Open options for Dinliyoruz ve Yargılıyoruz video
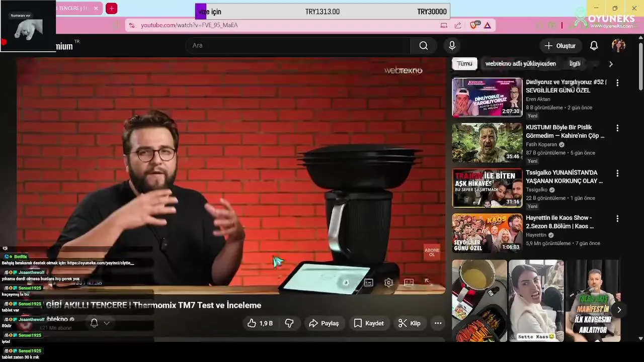The height and width of the screenshot is (362, 644). [x=617, y=82]
